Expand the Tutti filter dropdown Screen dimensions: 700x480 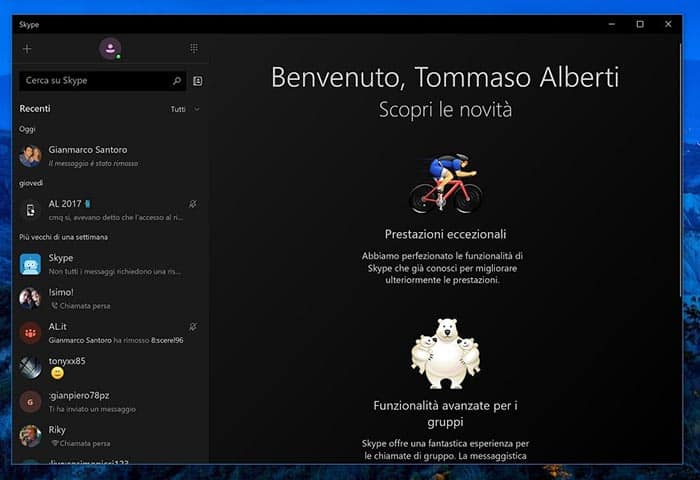[x=185, y=109]
